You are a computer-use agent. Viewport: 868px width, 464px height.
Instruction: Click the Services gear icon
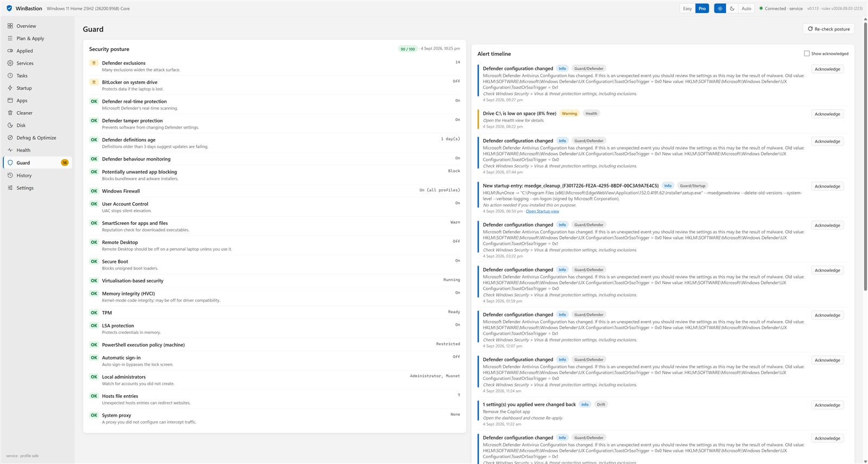click(10, 63)
